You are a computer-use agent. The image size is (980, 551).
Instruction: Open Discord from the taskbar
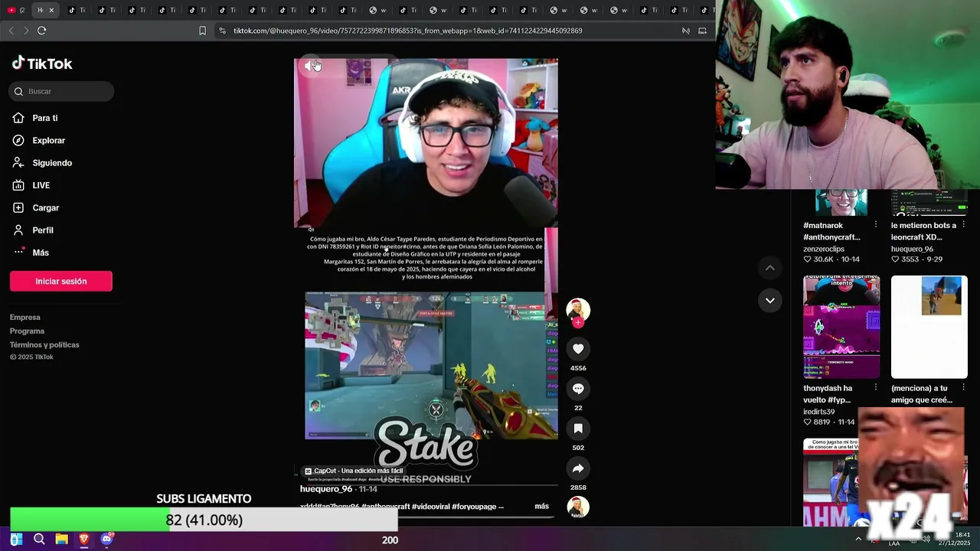(106, 540)
